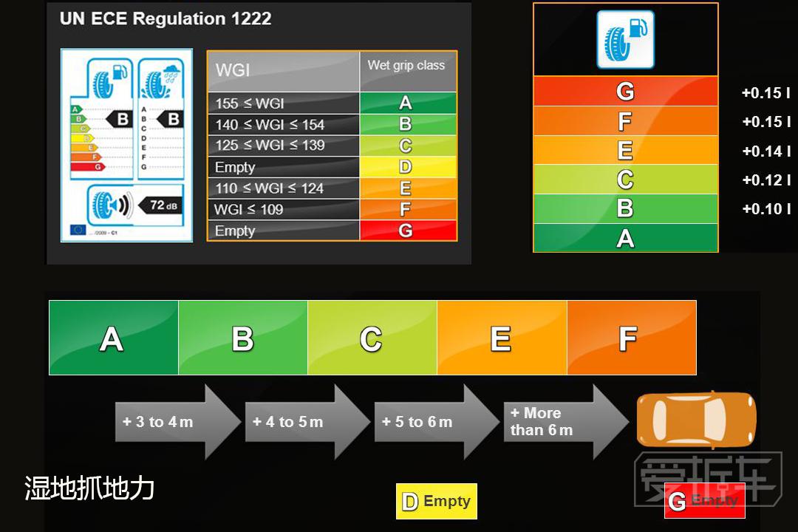Click the 'WGI ≤ 109' table row
The width and height of the screenshot is (798, 532).
[x=283, y=210]
